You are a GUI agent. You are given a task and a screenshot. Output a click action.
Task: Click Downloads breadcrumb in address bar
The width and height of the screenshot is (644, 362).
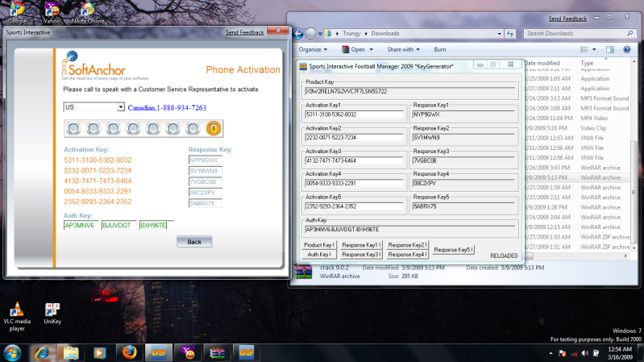pyautogui.click(x=384, y=34)
